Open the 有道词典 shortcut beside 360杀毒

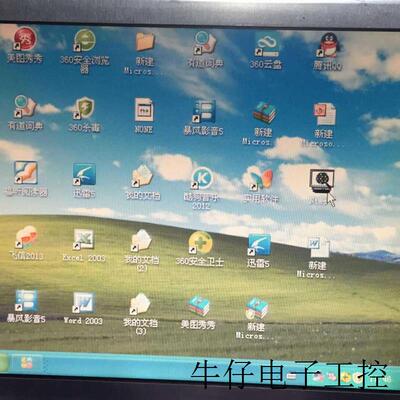[25, 107]
